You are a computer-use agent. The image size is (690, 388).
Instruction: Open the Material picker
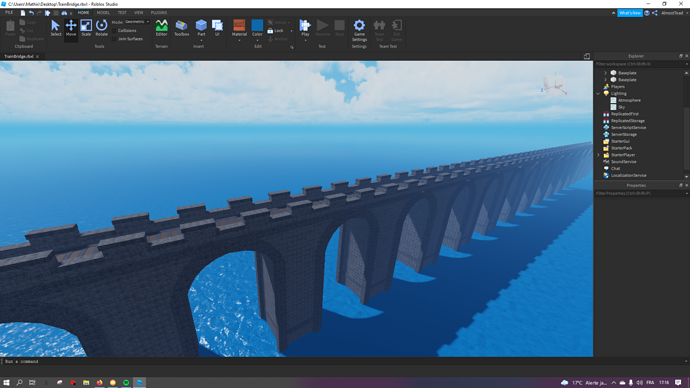click(239, 27)
